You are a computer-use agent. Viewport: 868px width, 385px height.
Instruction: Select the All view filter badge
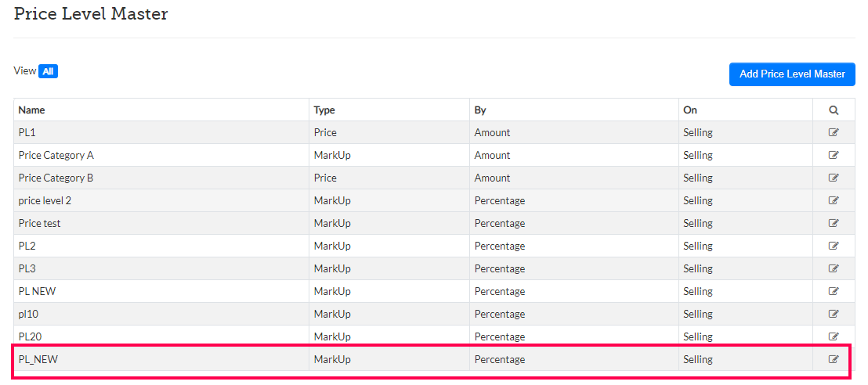48,71
